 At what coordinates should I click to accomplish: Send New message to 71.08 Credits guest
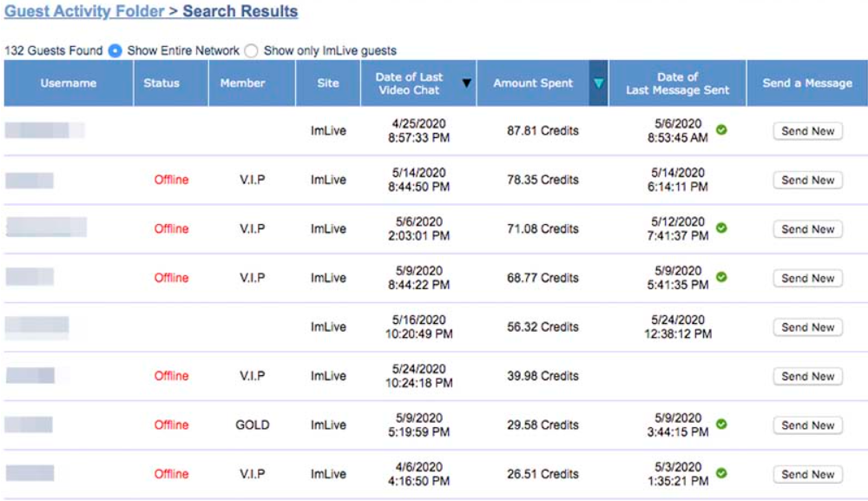click(807, 229)
